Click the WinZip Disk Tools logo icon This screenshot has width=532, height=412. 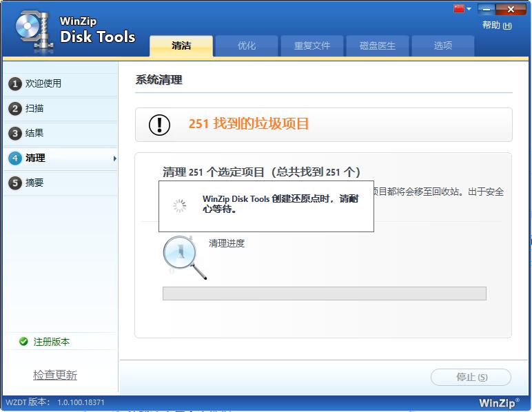click(x=34, y=31)
